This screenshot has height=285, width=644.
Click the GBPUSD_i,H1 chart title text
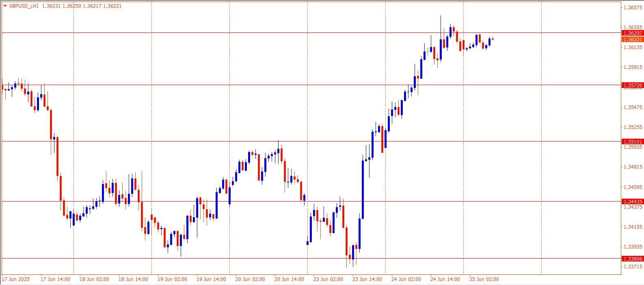click(x=24, y=6)
